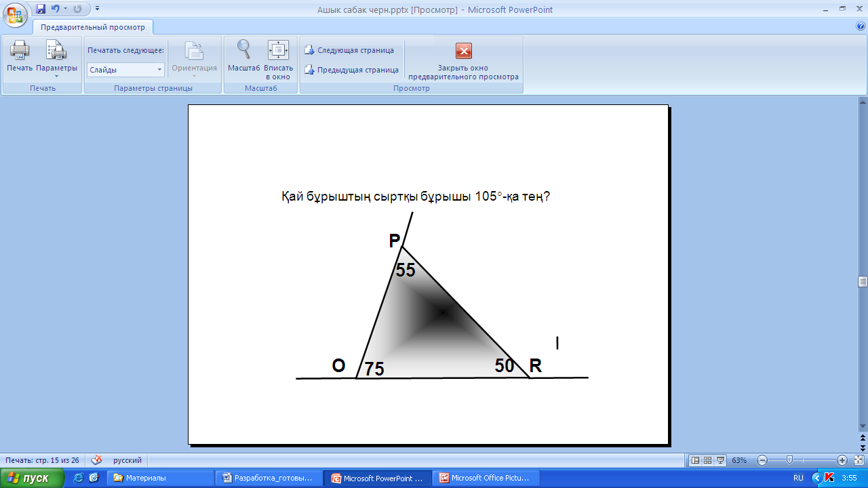Expand the Undo history dropdown arrow
This screenshot has width=868, height=488.
point(65,9)
